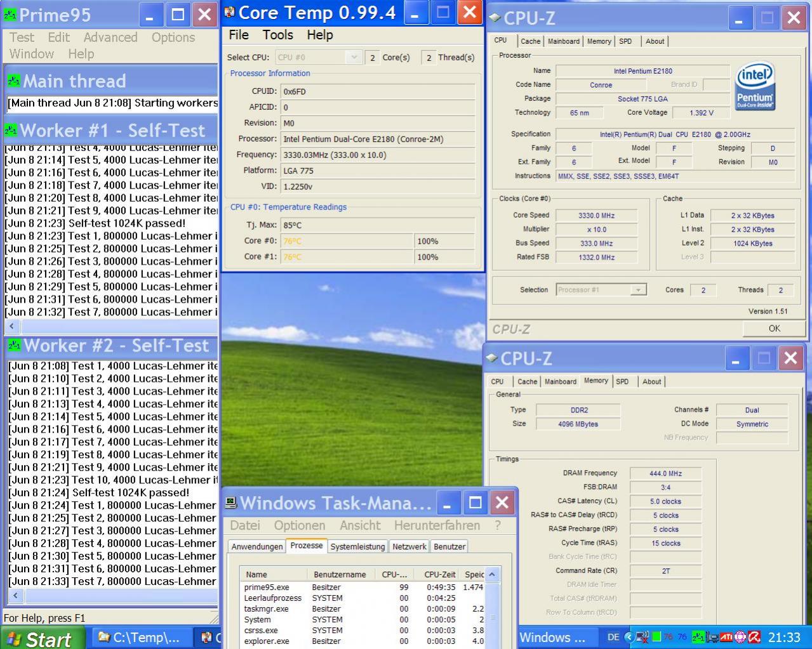812x649 pixels.
Task: Open the File menu in Core Temp
Action: (x=239, y=35)
